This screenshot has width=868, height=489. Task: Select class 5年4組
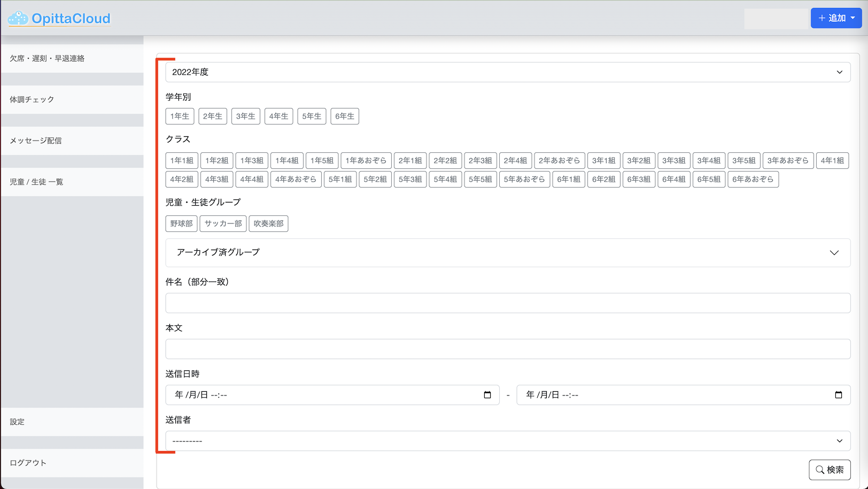445,179
